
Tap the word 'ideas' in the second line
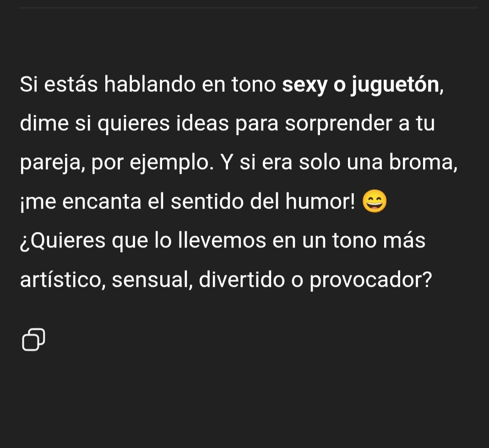[x=202, y=124]
